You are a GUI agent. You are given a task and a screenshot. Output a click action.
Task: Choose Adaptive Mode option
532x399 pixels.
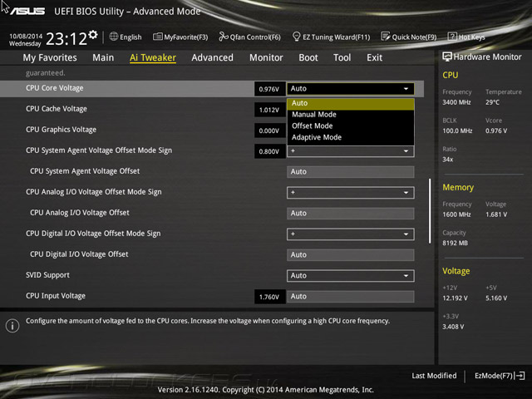tap(351, 137)
